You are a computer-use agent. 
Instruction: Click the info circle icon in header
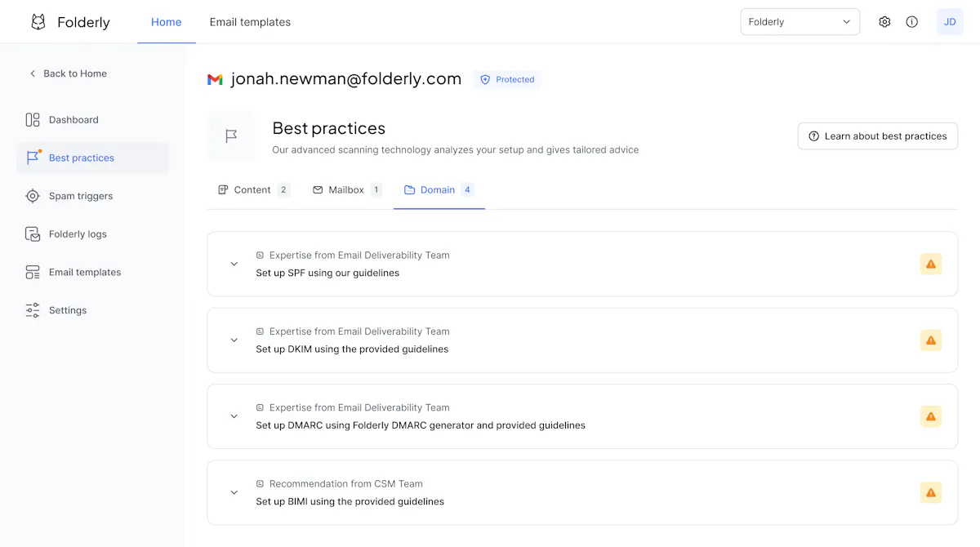coord(912,22)
